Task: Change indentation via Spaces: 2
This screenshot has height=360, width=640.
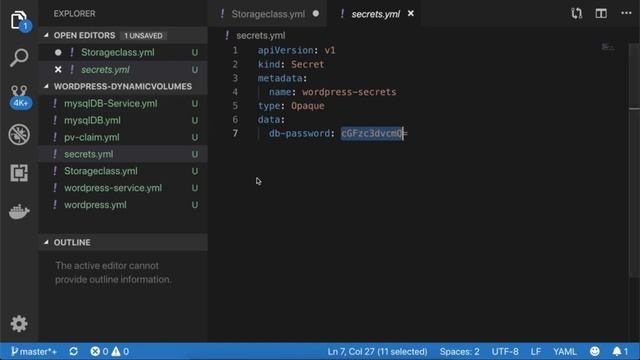Action: click(x=459, y=351)
